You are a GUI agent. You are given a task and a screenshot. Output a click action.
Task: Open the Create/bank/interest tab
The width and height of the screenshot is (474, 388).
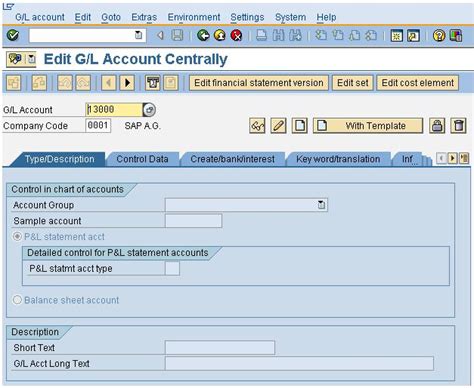[x=232, y=159]
